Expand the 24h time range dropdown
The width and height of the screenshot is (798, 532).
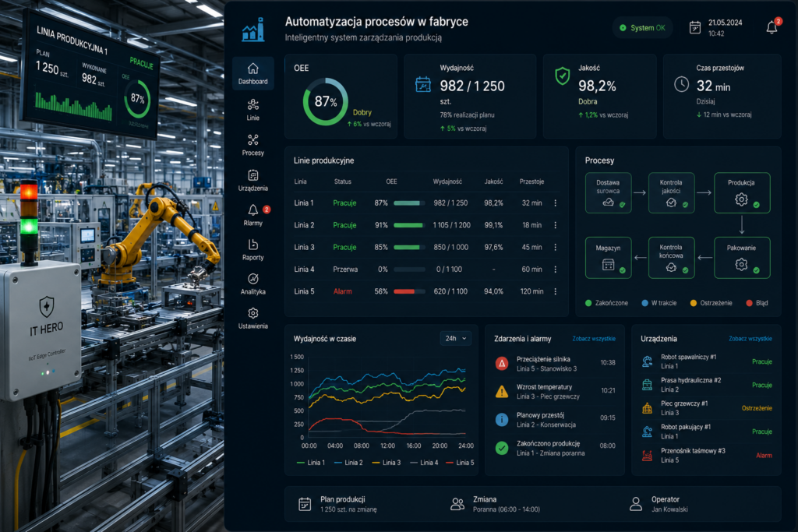point(455,338)
